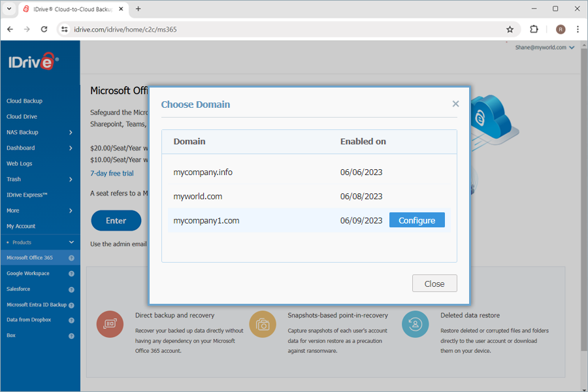Viewport: 588px width, 392px height.
Task: Open Cloud Drive in sidebar
Action: (22, 117)
